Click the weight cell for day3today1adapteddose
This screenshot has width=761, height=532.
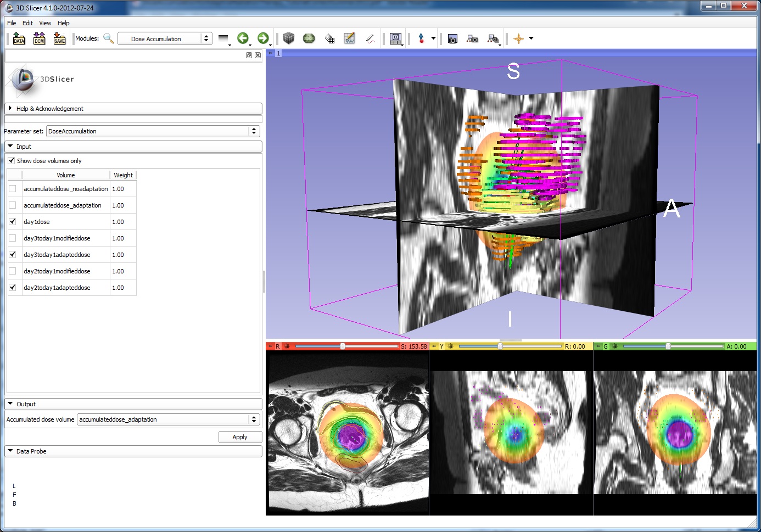point(122,255)
